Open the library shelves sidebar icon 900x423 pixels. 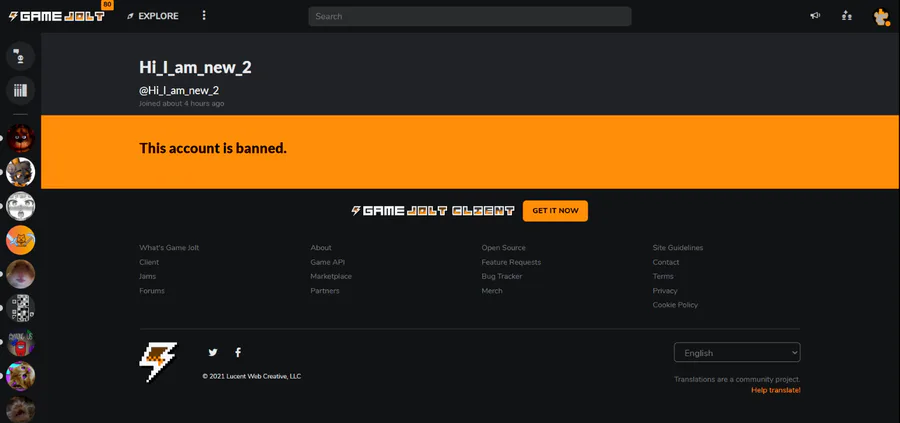pyautogui.click(x=21, y=91)
